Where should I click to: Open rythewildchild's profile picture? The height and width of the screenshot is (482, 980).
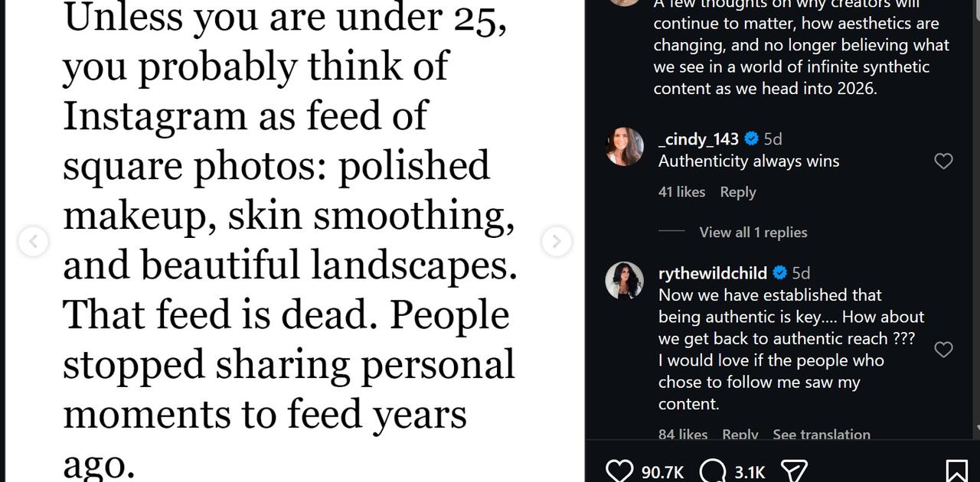[x=625, y=281]
